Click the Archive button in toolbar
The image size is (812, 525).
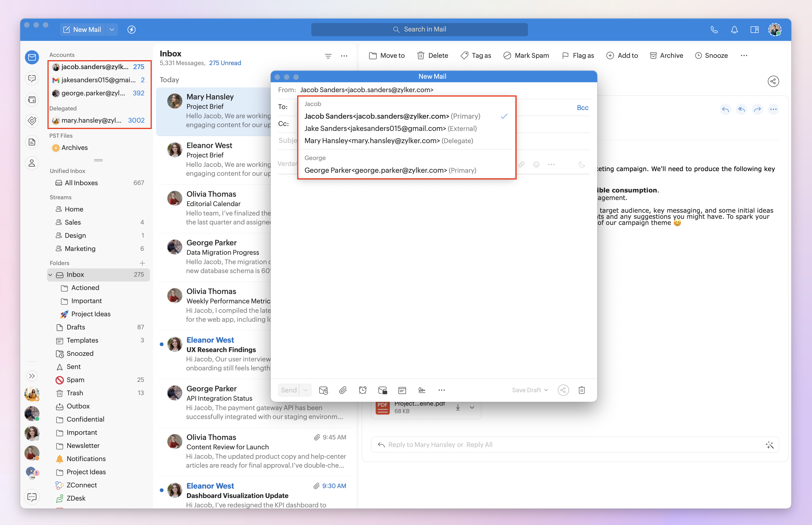(x=667, y=55)
